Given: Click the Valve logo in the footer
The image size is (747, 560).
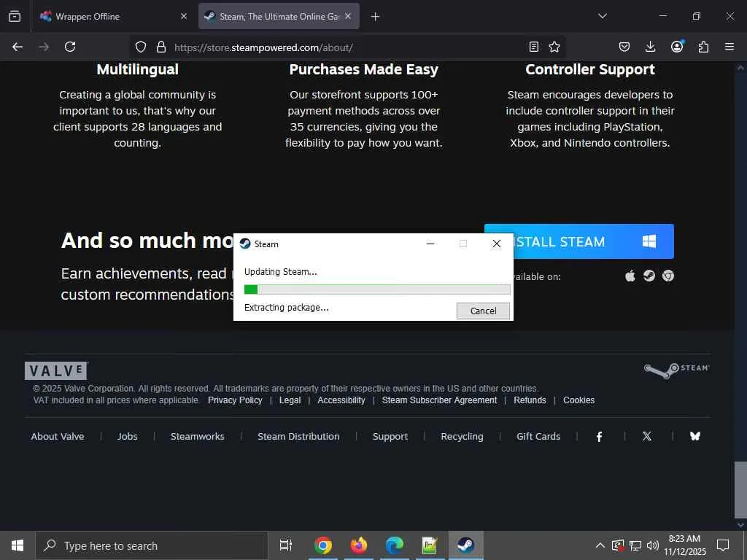Looking at the screenshot, I should point(56,370).
